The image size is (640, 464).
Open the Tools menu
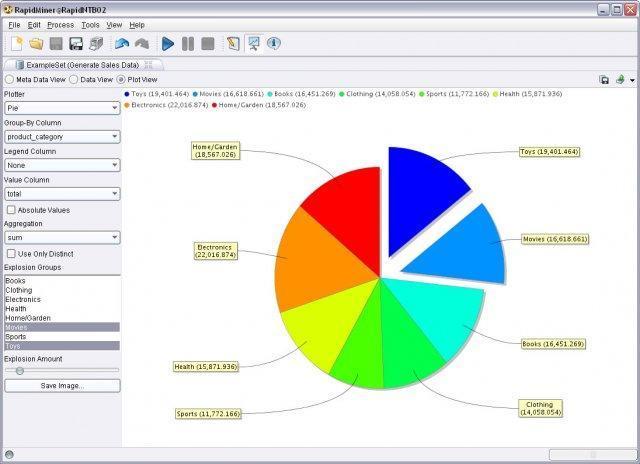click(90, 25)
